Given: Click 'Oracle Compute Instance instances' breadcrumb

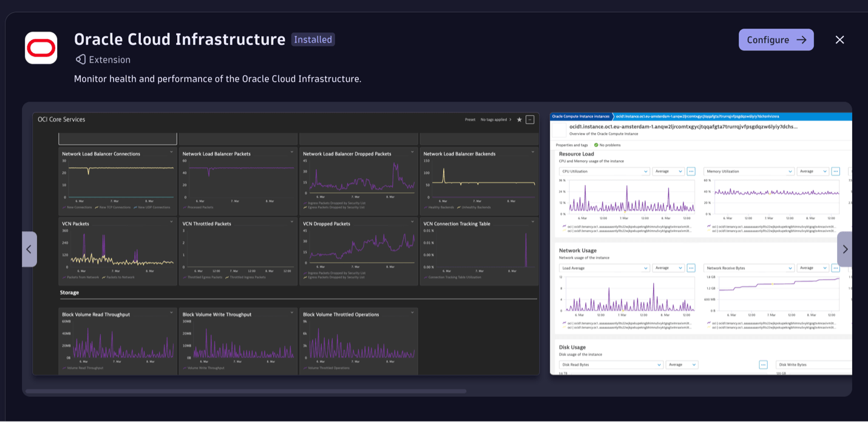Looking at the screenshot, I should coord(580,116).
